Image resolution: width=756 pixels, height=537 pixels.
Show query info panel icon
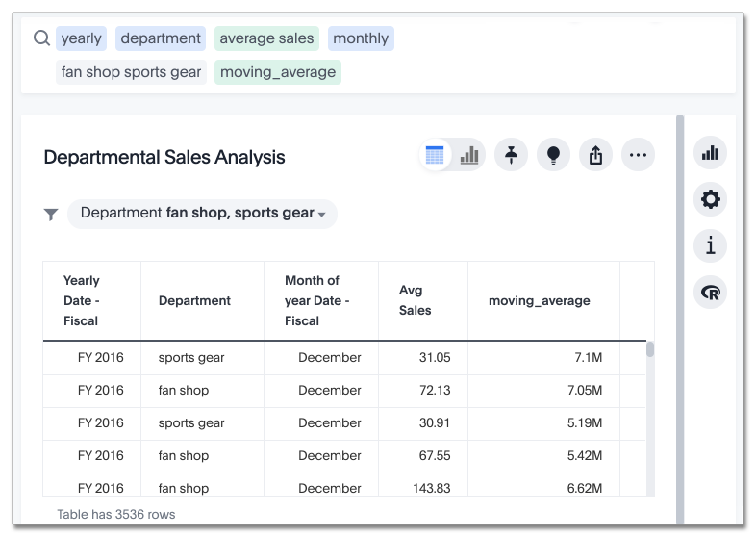pyautogui.click(x=710, y=245)
